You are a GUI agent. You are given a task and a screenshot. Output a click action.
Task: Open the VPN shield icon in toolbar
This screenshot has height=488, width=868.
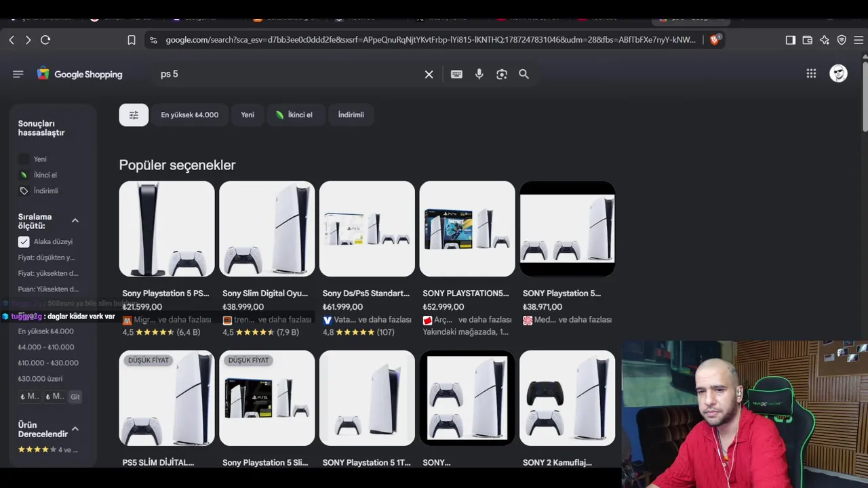[x=842, y=40]
